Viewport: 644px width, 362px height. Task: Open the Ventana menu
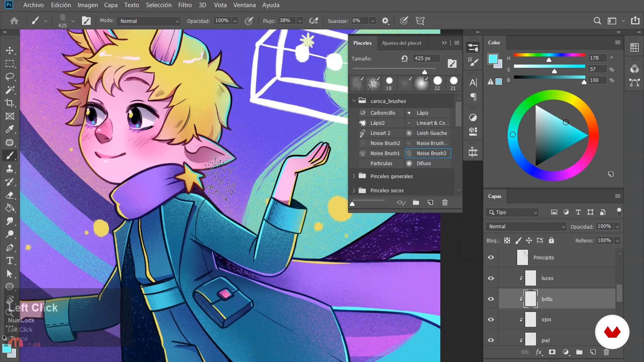[x=244, y=5]
